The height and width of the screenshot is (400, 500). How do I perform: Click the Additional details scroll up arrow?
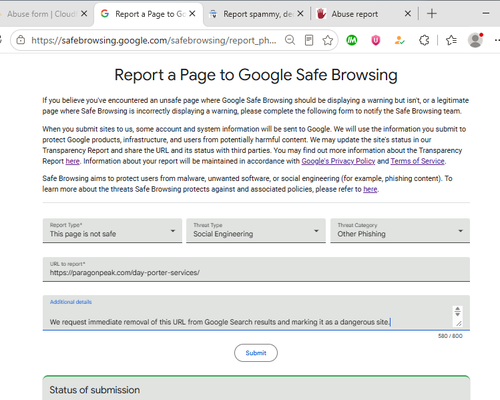coord(457,309)
